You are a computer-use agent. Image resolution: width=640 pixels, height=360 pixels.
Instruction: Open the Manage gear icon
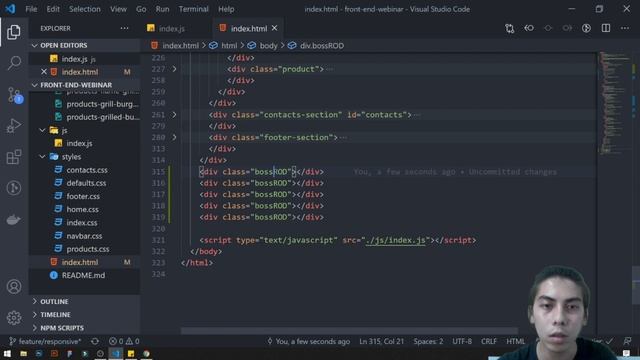pyautogui.click(x=14, y=318)
